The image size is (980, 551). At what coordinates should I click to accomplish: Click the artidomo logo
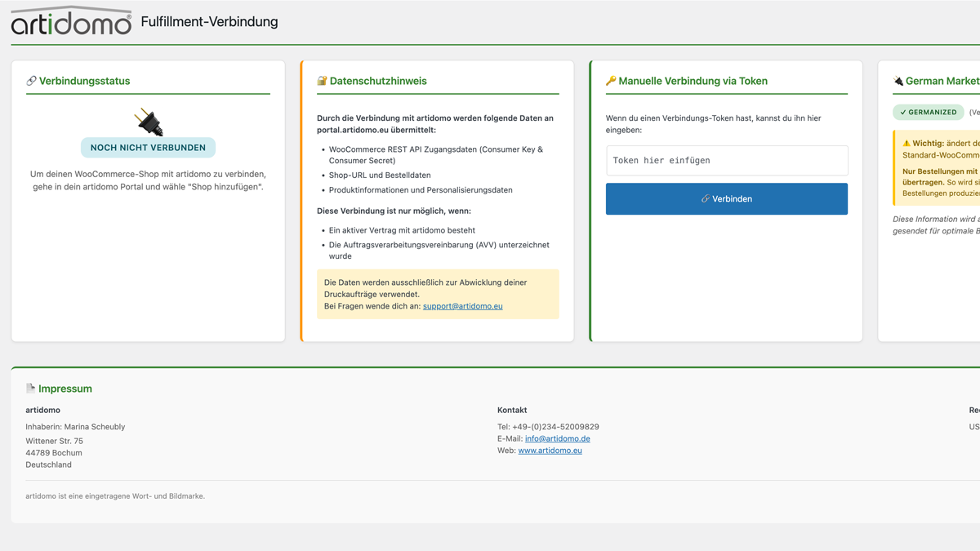coord(71,21)
